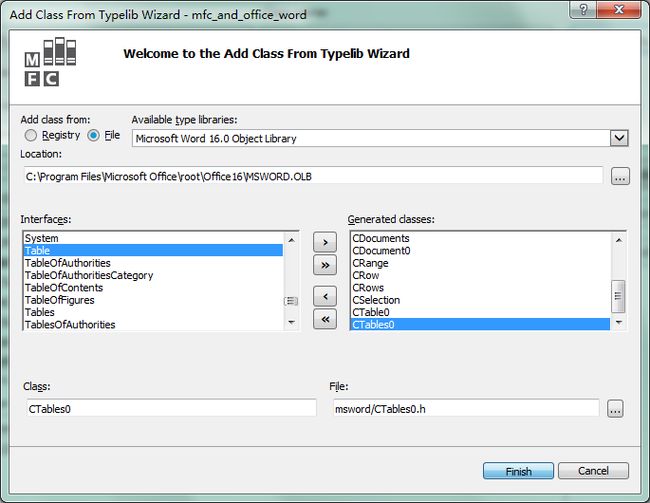650x503 pixels.
Task: Click the Cancel button
Action: [x=593, y=471]
